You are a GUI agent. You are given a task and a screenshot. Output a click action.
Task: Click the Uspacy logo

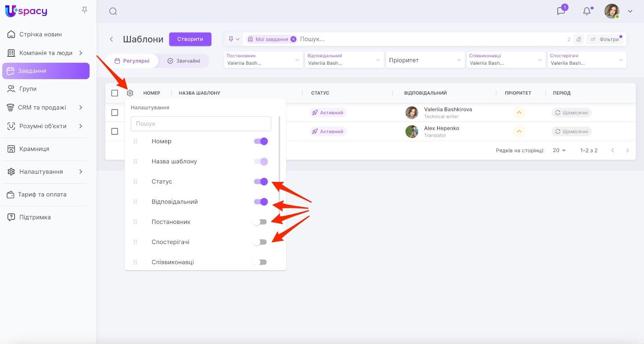pos(26,11)
